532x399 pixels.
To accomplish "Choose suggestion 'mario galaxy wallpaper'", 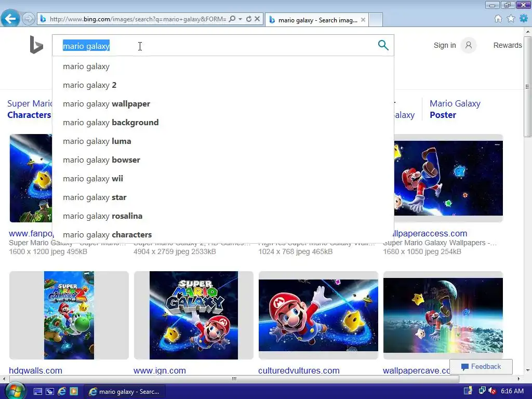I will [x=223, y=104].
